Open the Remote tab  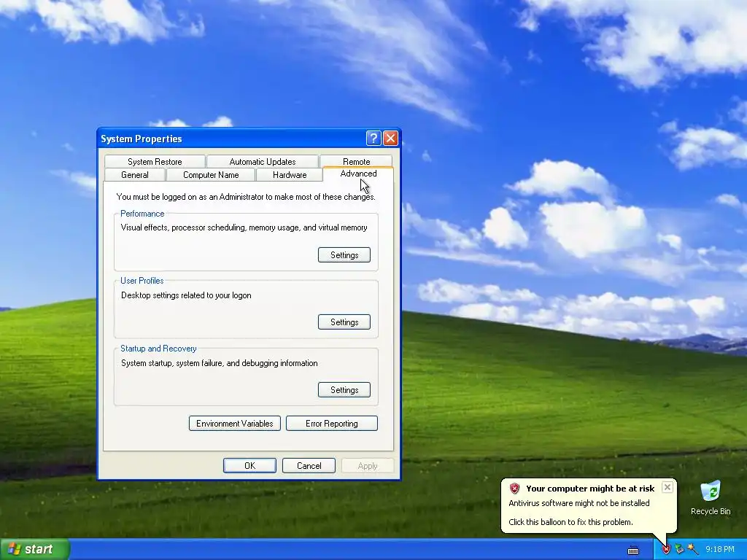click(356, 161)
